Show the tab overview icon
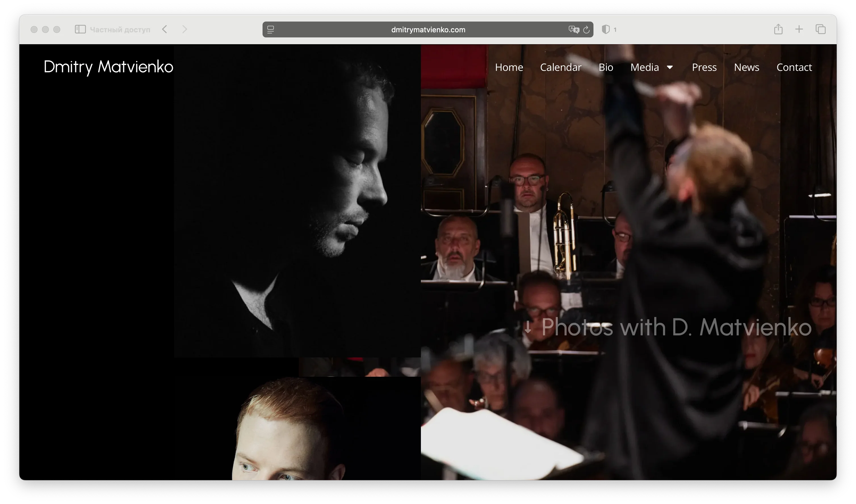This screenshot has width=856, height=504. tap(820, 29)
